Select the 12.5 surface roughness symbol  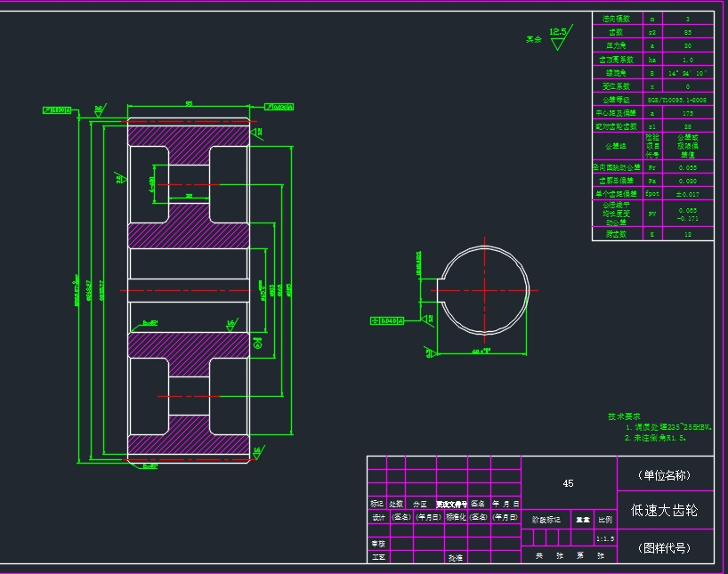point(561,37)
